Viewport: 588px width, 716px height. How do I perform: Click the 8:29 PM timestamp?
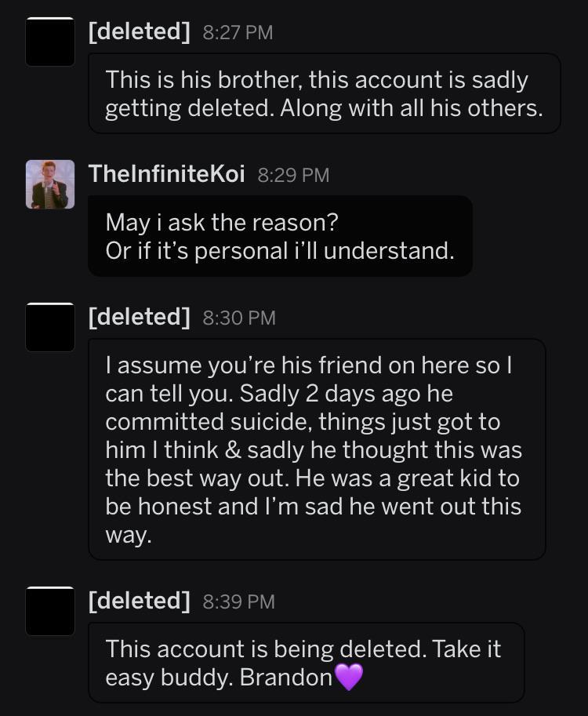[x=293, y=175]
